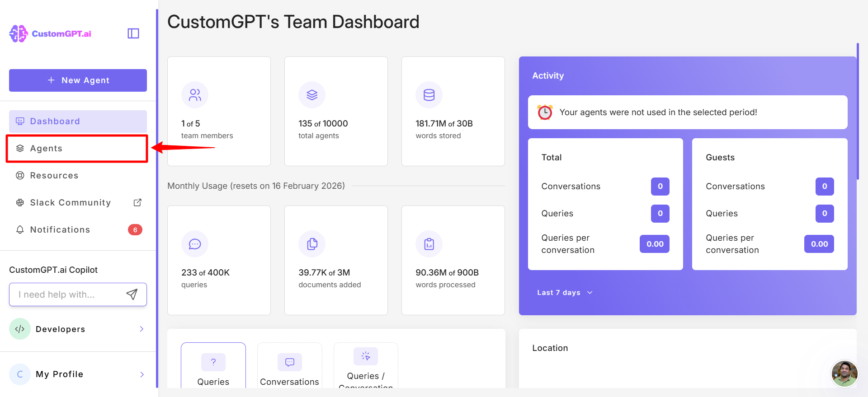
Task: Select the Queries / Conversation chart tab
Action: pos(366,365)
